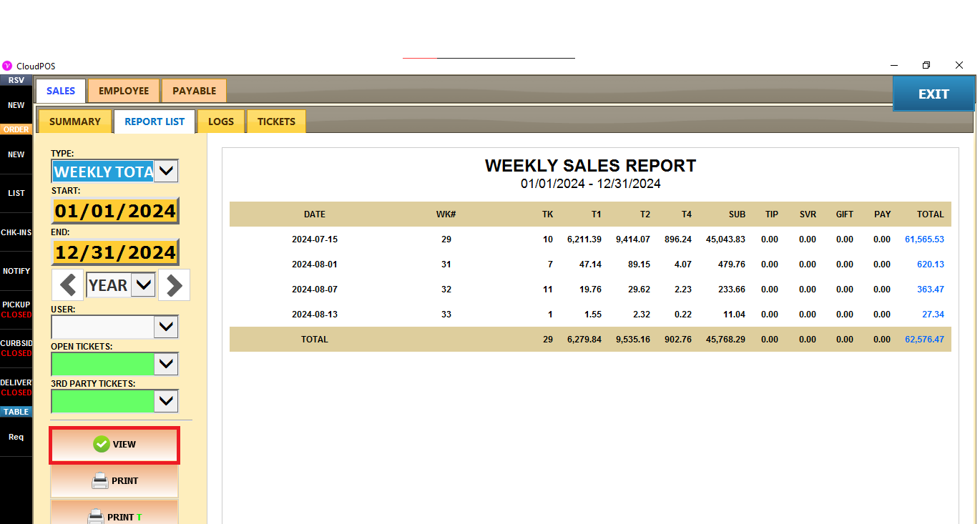980x524 pixels.
Task: Open the 3RD PARTY TICKETS dropdown
Action: [166, 401]
